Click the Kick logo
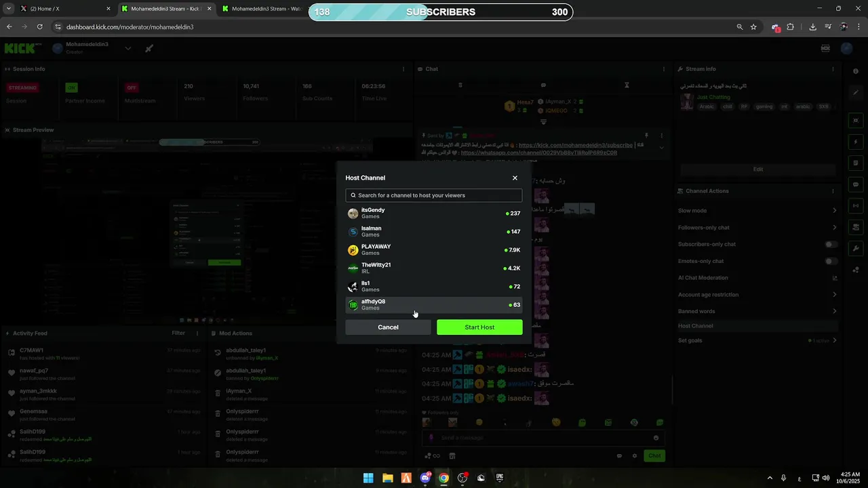The image size is (868, 488). point(23,48)
